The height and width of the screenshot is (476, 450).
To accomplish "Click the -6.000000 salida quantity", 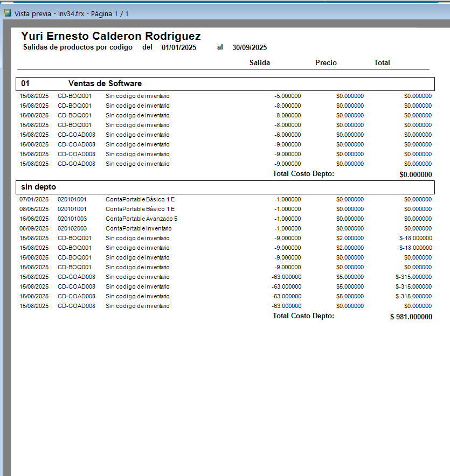I will (x=287, y=135).
